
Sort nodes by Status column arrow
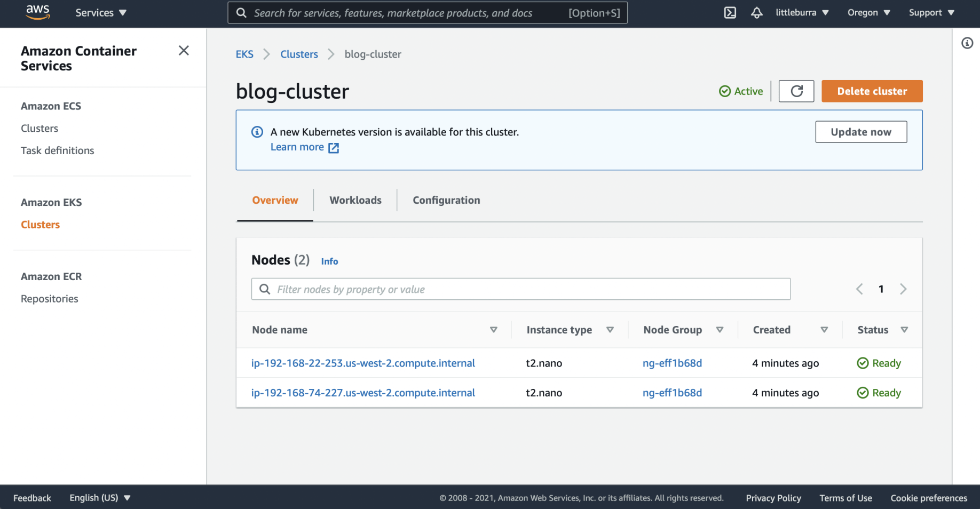904,330
